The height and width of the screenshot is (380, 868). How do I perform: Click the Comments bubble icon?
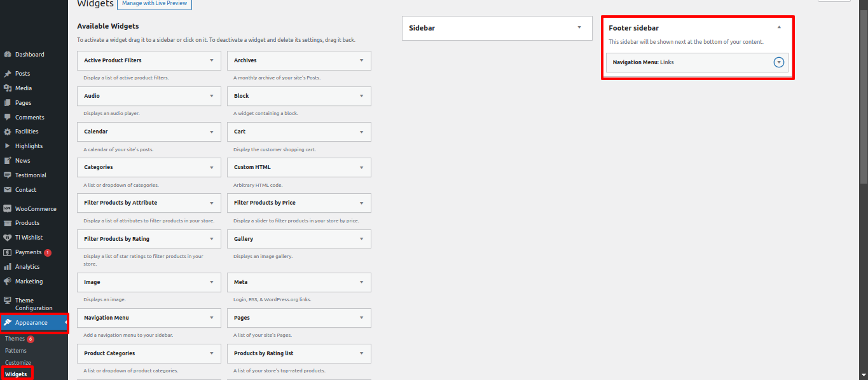tap(8, 118)
